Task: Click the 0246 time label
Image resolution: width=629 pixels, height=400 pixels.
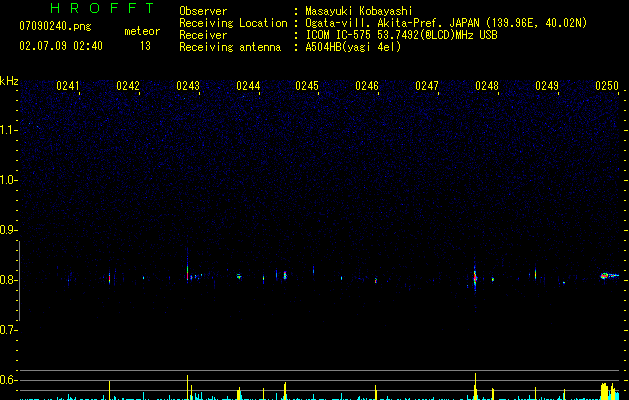Action: (367, 86)
